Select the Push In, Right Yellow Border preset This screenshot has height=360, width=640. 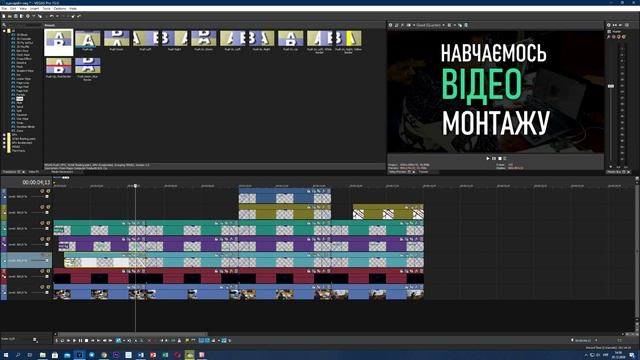348,42
